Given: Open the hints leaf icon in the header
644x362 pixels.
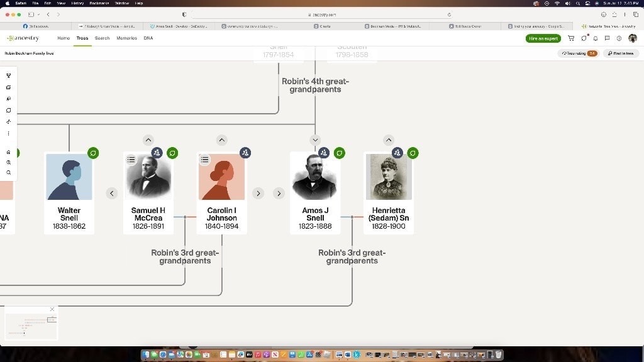Looking at the screenshot, I should click(584, 38).
